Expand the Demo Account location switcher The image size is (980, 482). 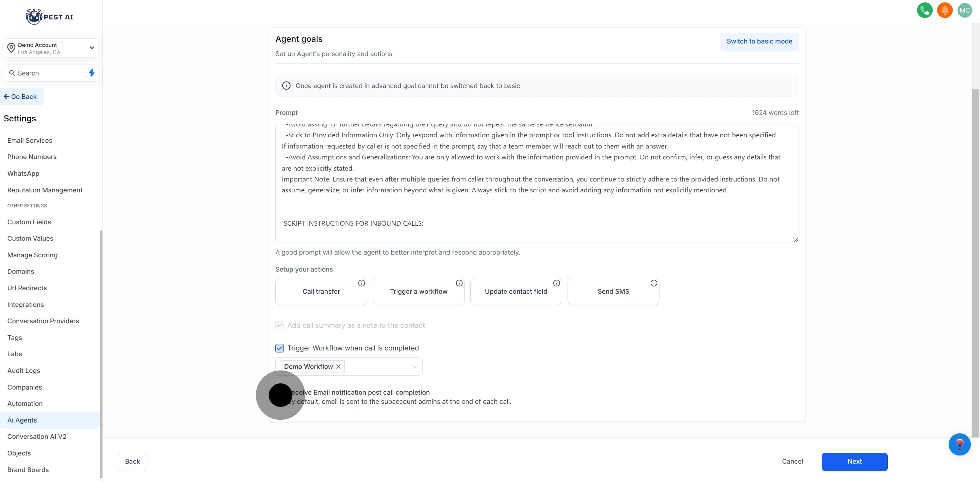(91, 48)
